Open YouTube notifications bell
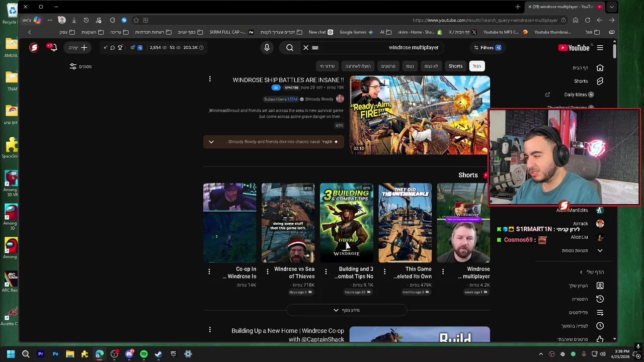 click(x=53, y=47)
